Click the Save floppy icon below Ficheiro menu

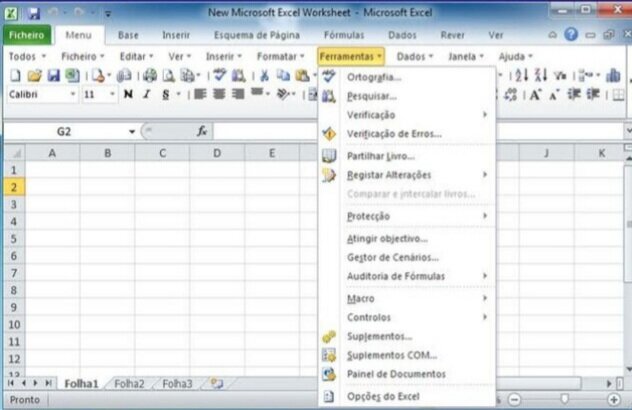(x=53, y=75)
